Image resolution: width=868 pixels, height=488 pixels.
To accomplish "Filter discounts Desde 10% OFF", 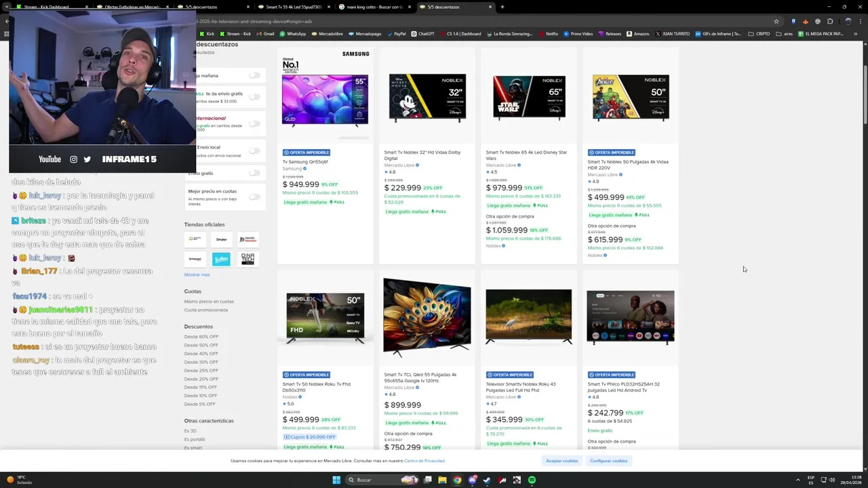I will click(201, 396).
